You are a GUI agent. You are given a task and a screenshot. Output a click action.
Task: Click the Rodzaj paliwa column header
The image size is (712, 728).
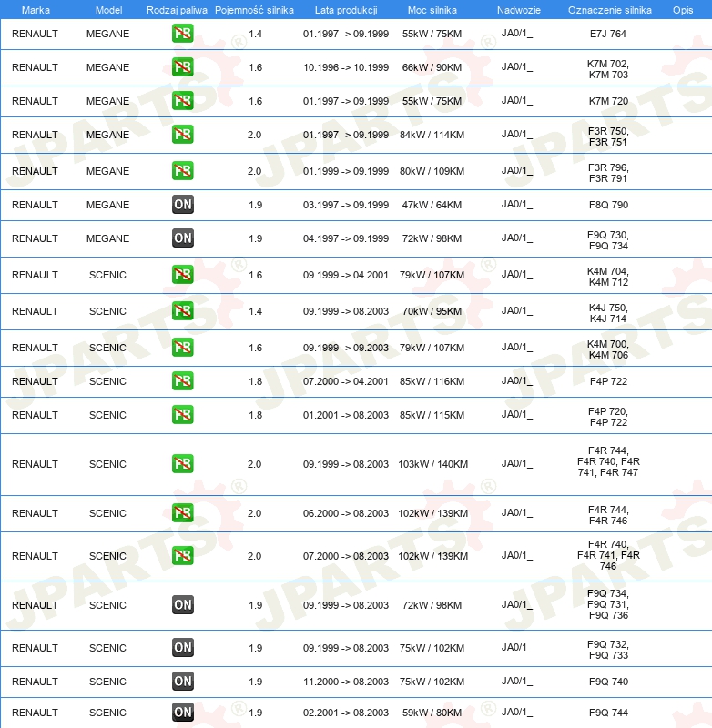pyautogui.click(x=177, y=10)
